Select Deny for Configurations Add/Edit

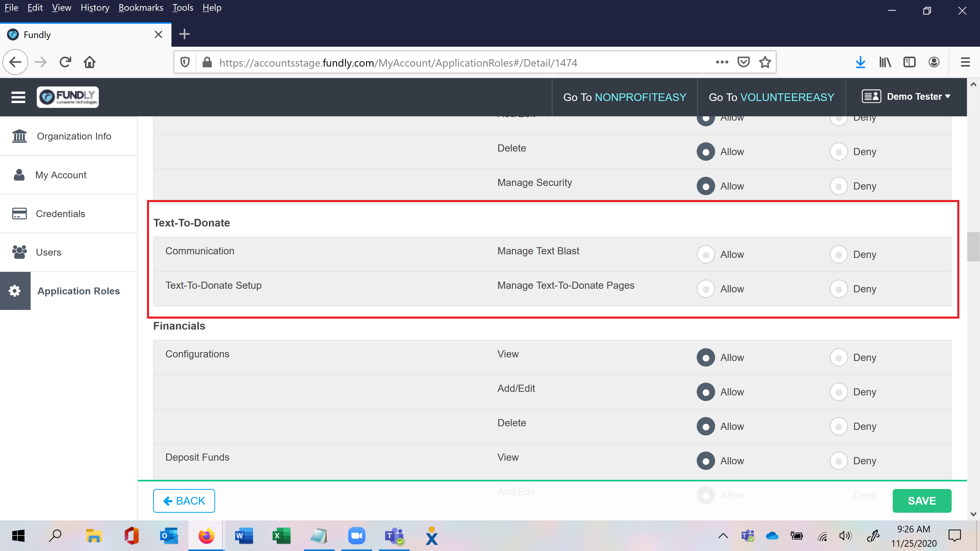[838, 392]
